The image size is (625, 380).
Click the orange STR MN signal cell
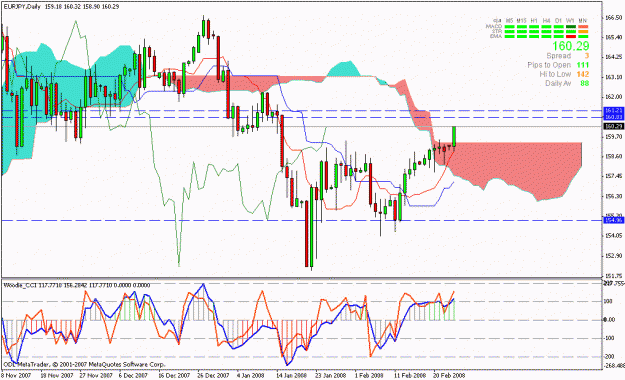[x=583, y=32]
